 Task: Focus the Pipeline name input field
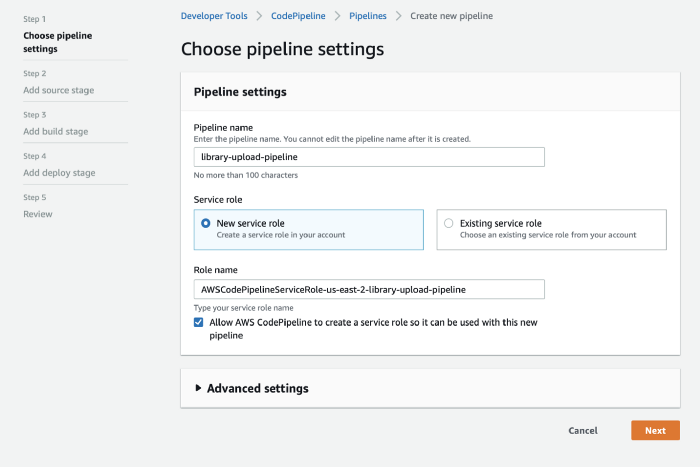pyautogui.click(x=369, y=157)
